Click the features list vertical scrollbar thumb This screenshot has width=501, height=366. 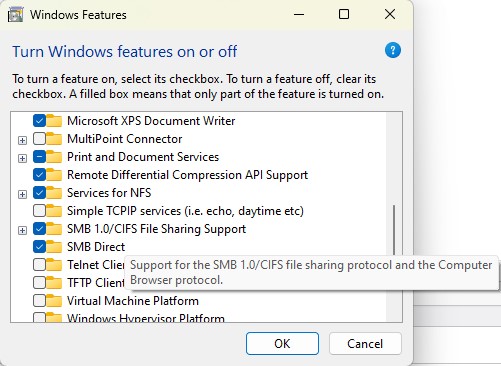point(394,230)
